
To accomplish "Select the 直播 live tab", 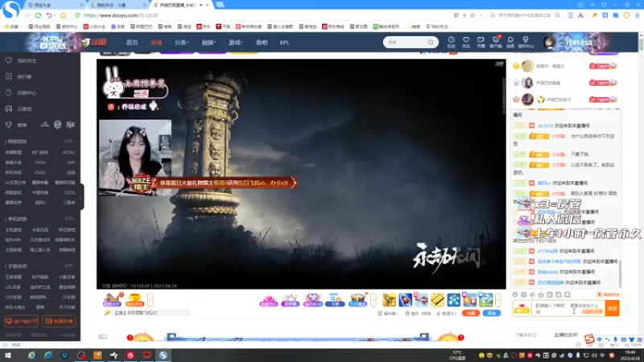I will pyautogui.click(x=156, y=43).
